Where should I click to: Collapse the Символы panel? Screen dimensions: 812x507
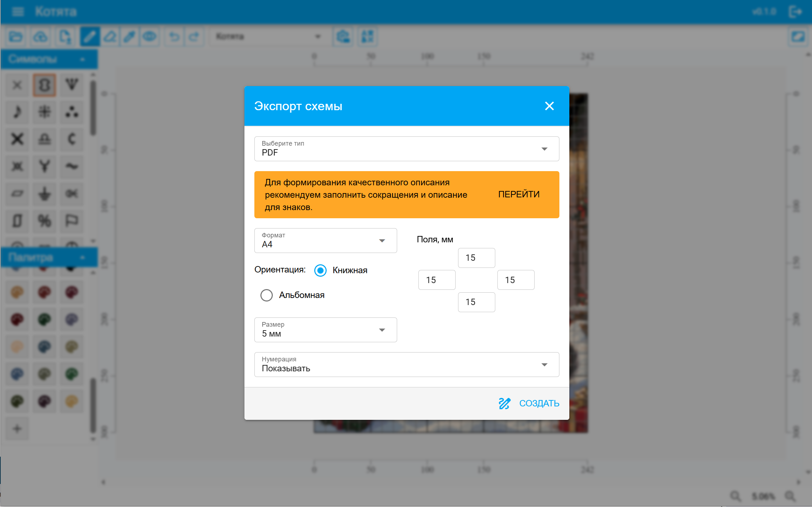click(x=83, y=59)
